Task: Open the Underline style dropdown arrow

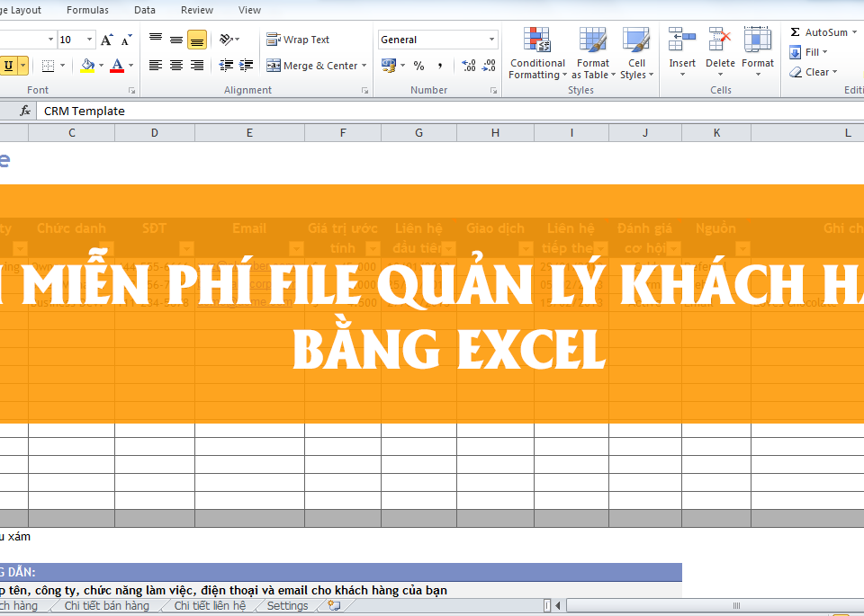Action: click(22, 66)
